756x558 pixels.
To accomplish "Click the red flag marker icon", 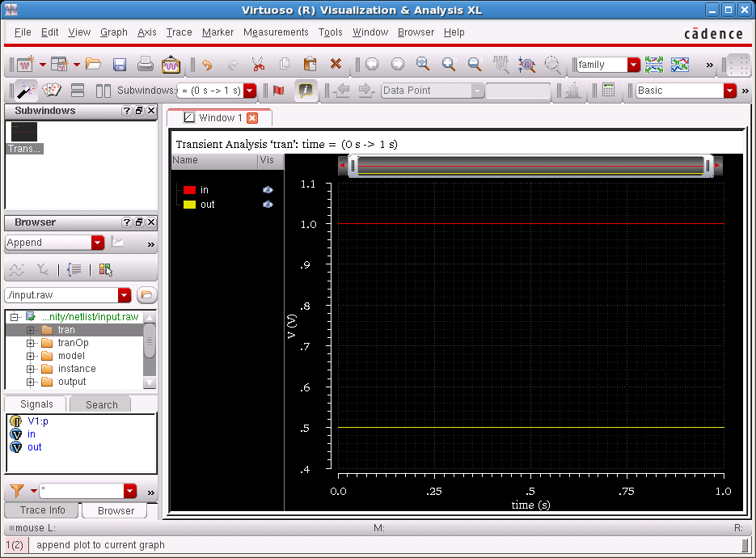I will pos(279,91).
